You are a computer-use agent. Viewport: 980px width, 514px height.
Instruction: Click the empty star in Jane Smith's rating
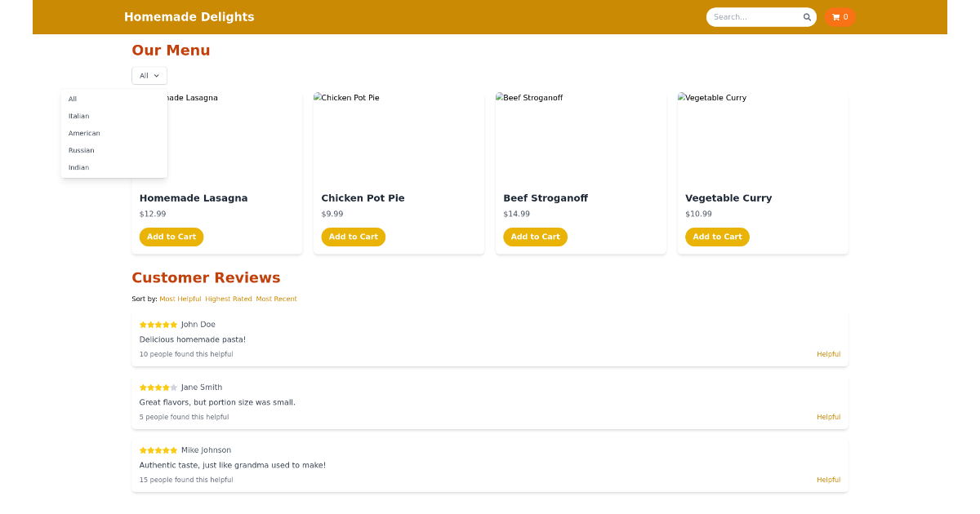pos(174,388)
